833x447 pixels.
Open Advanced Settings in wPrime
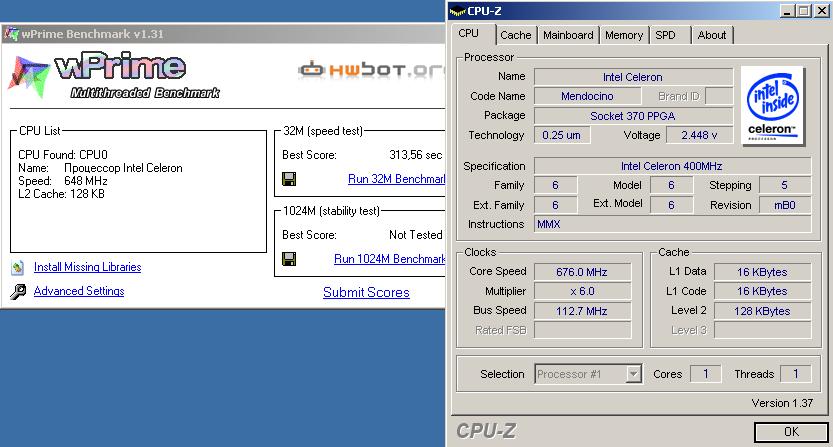coord(79,291)
